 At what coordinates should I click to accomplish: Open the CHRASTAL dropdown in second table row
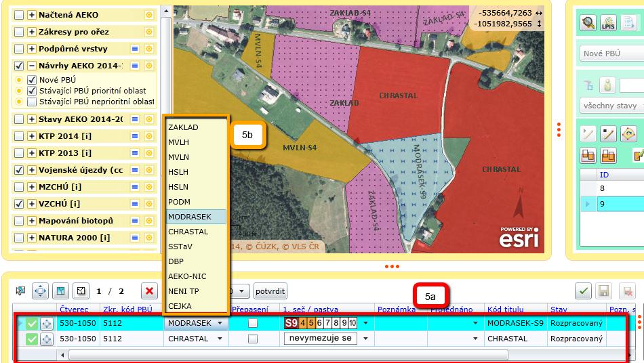click(x=220, y=339)
